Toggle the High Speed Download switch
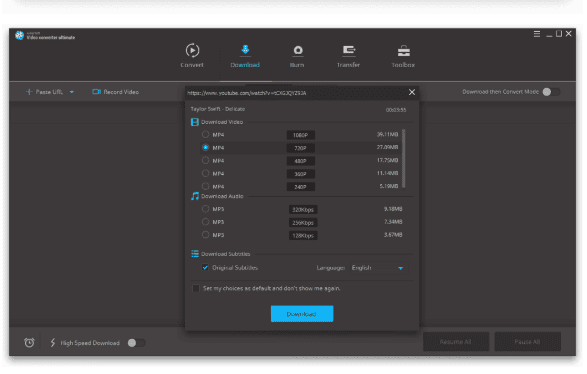The image size is (587, 374). click(136, 343)
